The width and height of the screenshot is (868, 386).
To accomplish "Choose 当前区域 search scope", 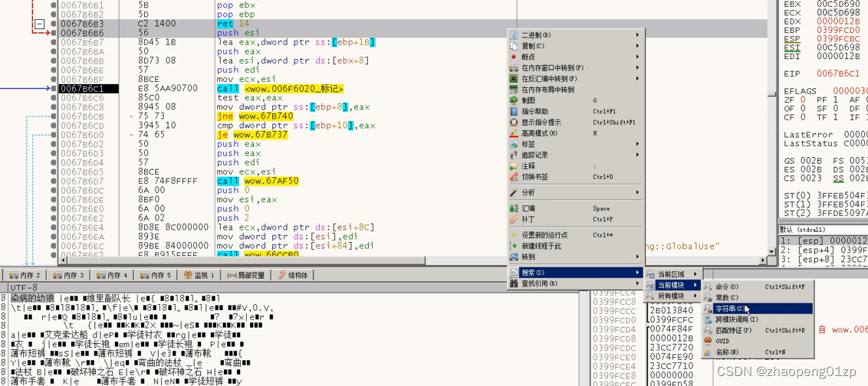I will point(672,274).
